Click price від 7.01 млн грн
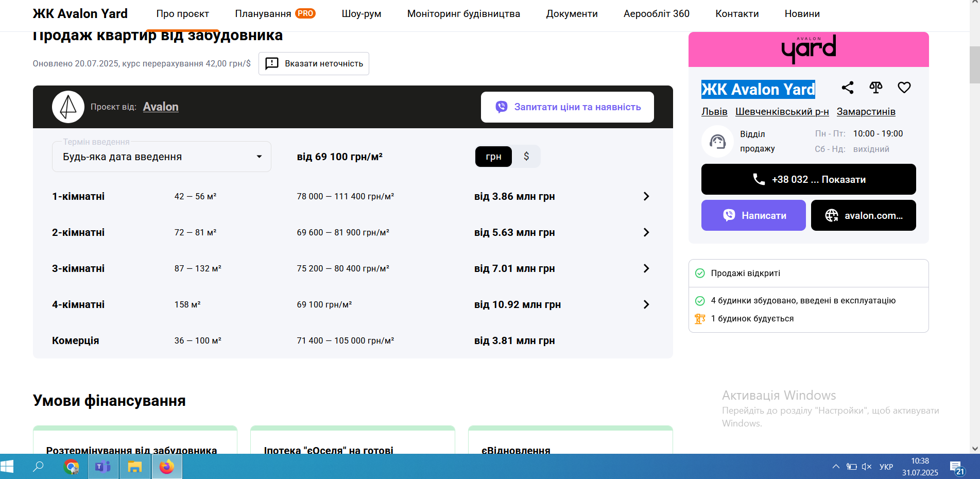The image size is (980, 479). [514, 268]
